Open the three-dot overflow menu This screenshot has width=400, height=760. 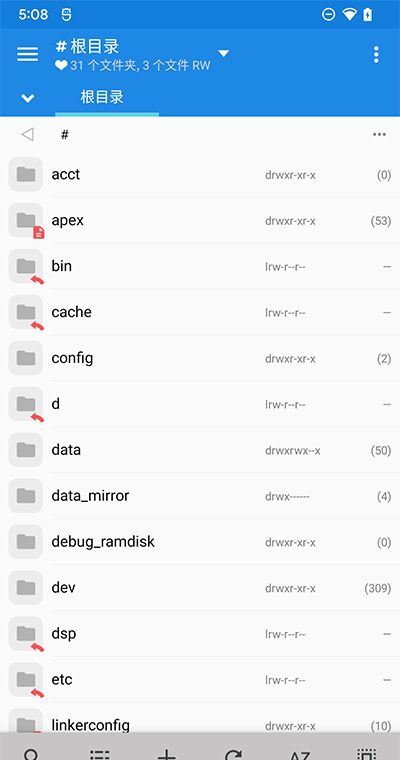[x=376, y=55]
